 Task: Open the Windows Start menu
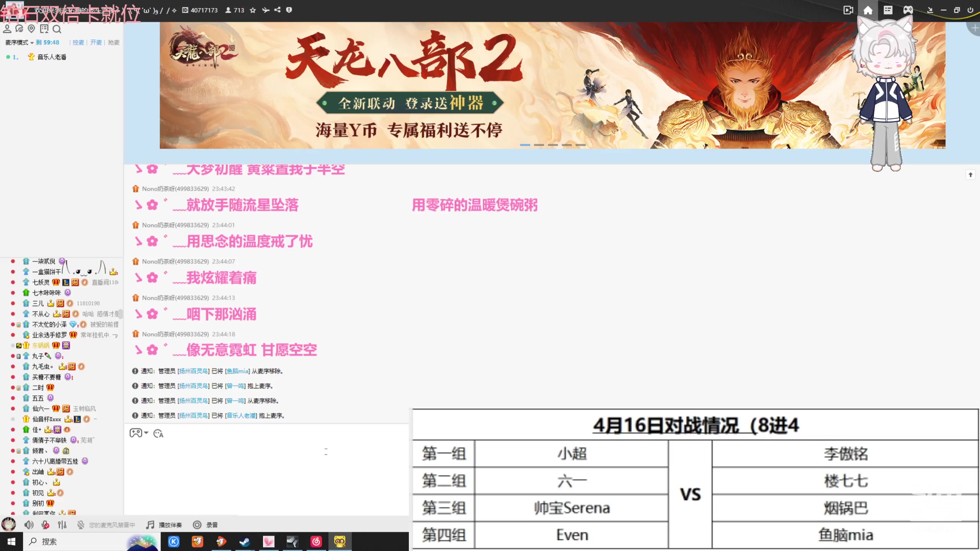tap(11, 541)
